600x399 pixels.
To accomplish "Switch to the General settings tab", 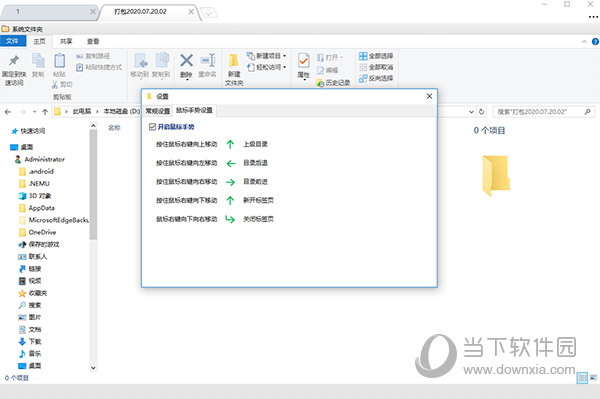I will click(158, 111).
